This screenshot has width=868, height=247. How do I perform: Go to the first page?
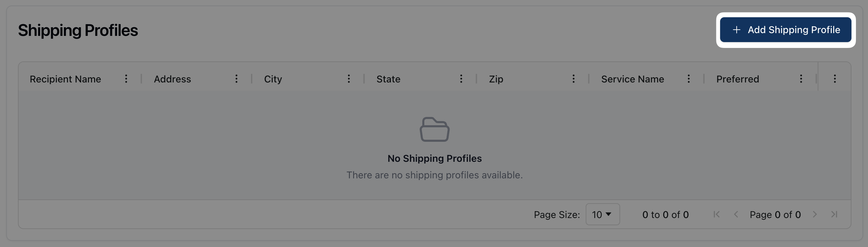[717, 215]
